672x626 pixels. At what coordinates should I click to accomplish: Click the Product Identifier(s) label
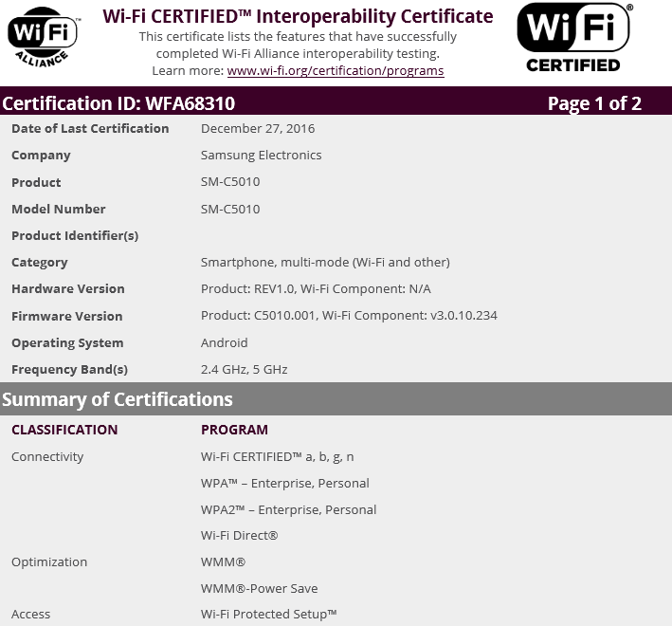(75, 236)
